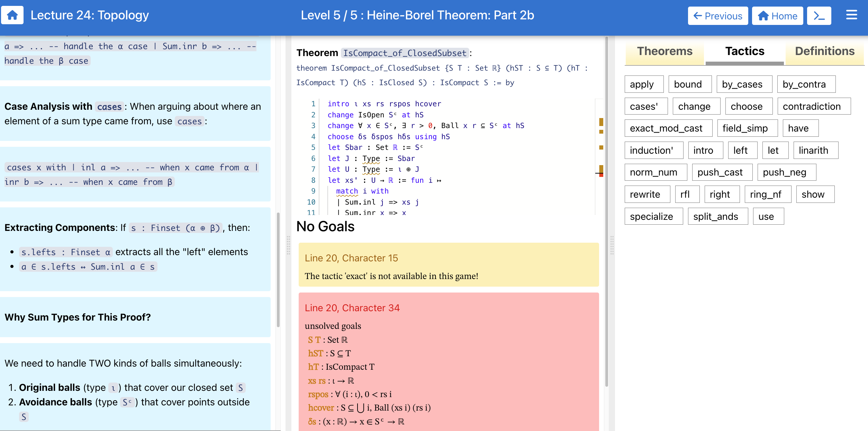868x431 pixels.
Task: Open the exact_mod_cast tactic entry
Action: (x=668, y=128)
